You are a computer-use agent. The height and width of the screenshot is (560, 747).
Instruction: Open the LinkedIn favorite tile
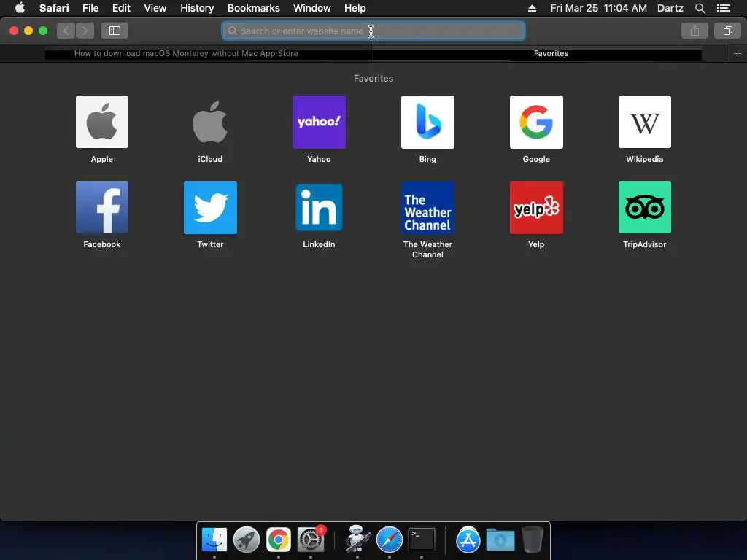click(x=319, y=207)
